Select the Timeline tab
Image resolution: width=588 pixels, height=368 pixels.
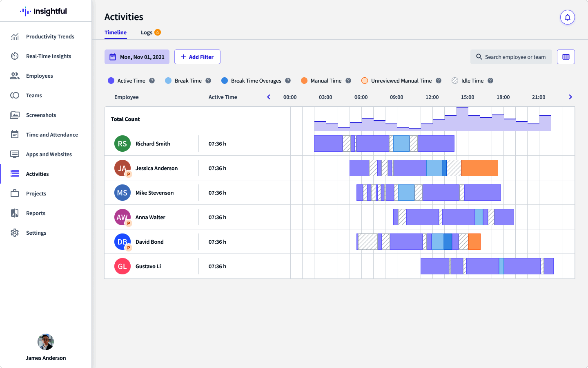coord(116,32)
